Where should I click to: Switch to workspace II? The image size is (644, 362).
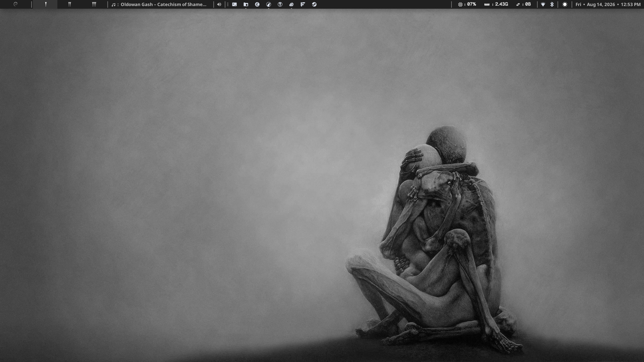(x=69, y=4)
